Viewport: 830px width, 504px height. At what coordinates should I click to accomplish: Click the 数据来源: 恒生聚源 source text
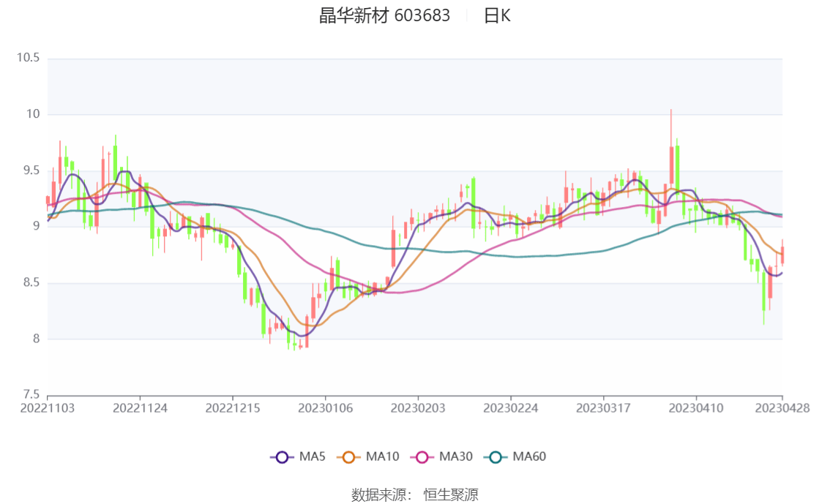tap(415, 495)
